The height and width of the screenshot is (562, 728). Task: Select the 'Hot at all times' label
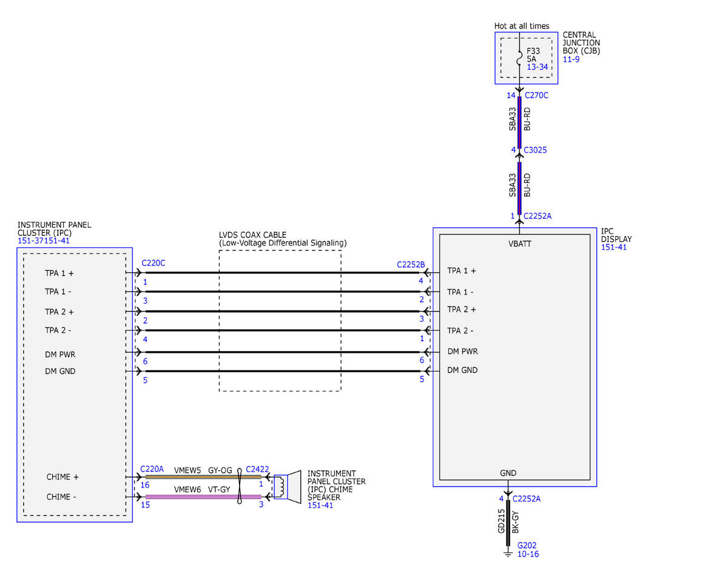522,26
